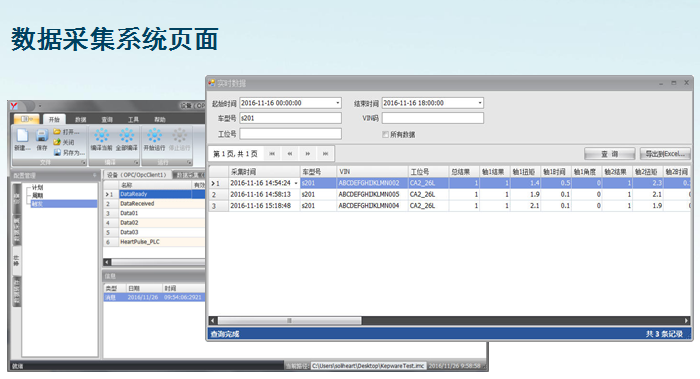Click the 导出到Excel button
The height and width of the screenshot is (379, 700).
[x=665, y=154]
